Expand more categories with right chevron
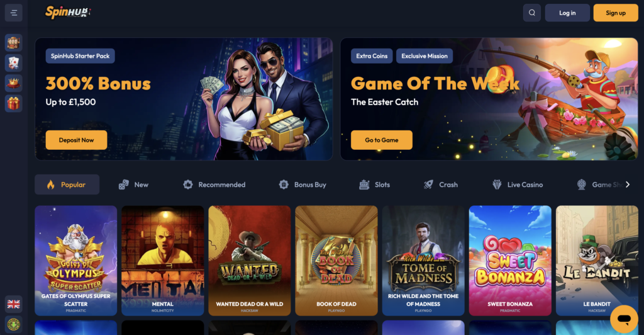The image size is (644, 335). [x=628, y=185]
